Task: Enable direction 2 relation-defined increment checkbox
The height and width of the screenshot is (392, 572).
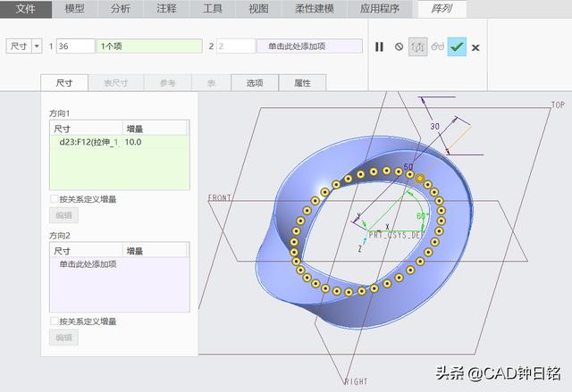Action: click(55, 321)
